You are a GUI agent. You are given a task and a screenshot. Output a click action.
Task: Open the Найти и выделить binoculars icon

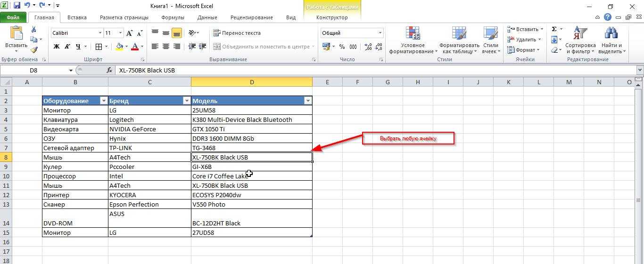pos(611,33)
